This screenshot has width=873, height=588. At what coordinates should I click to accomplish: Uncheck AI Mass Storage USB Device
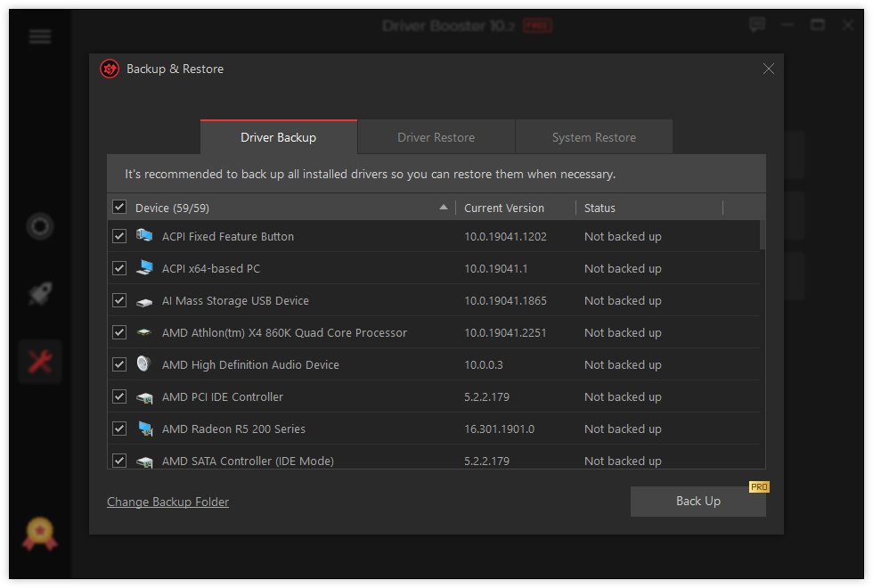(x=119, y=300)
